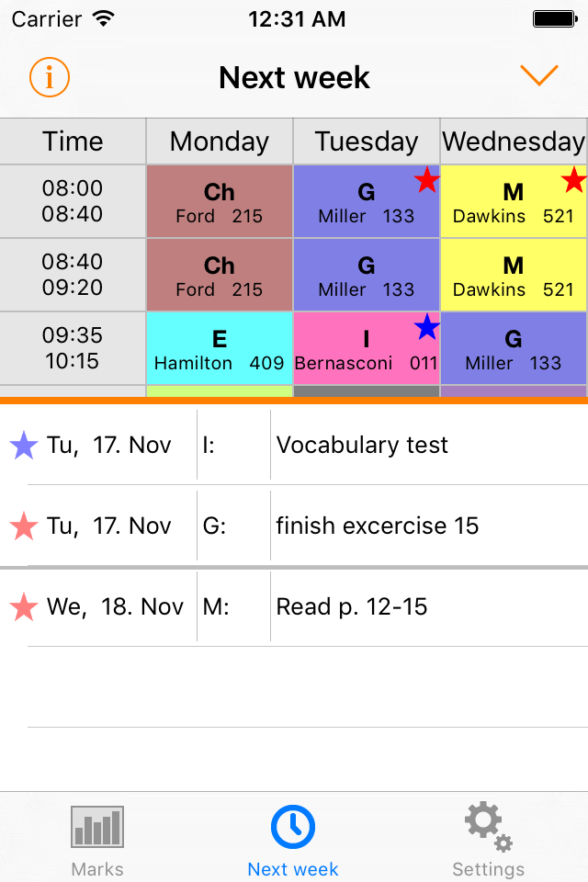This screenshot has width=588, height=882.
Task: Tap red star on Wednesday Math lesson
Action: click(574, 180)
